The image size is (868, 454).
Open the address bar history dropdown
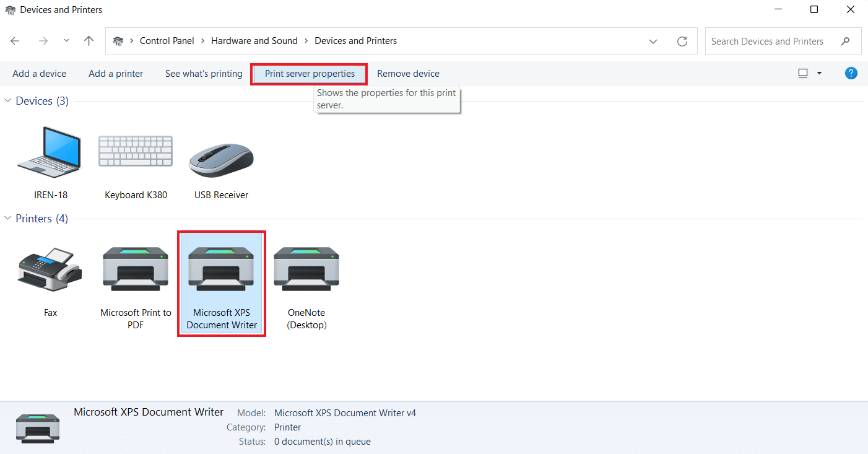coord(653,41)
